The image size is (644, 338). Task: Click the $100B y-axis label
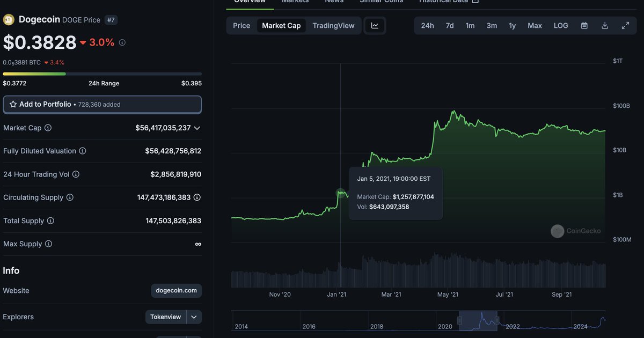point(621,106)
